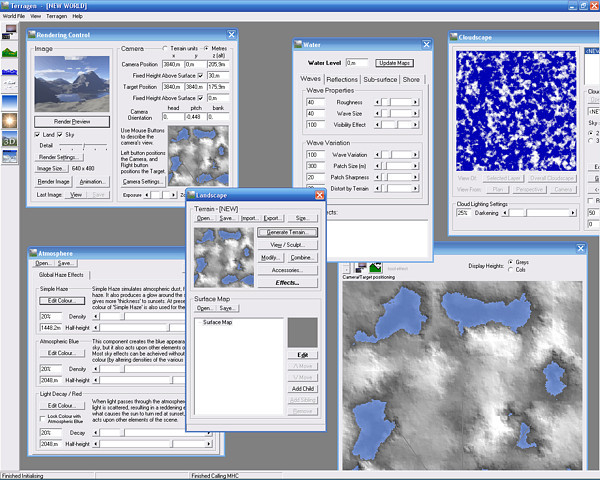The width and height of the screenshot is (600, 480).
Task: Click the Cloudscape window title icon
Action: point(454,37)
